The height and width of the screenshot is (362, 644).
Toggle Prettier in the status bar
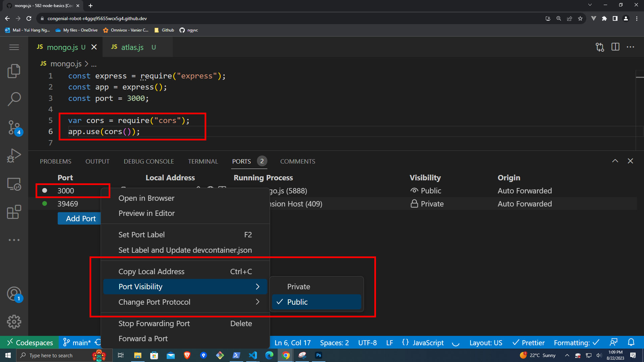pyautogui.click(x=529, y=343)
